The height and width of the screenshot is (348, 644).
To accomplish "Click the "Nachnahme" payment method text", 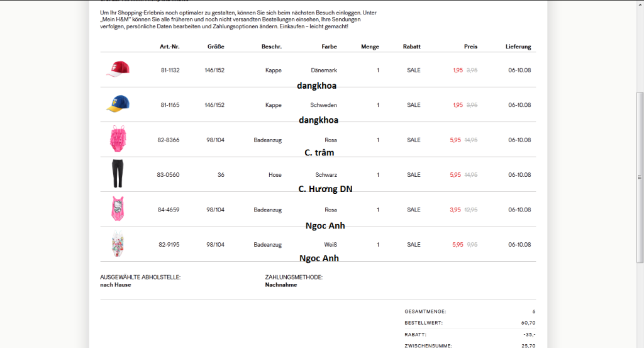I will pyautogui.click(x=281, y=284).
